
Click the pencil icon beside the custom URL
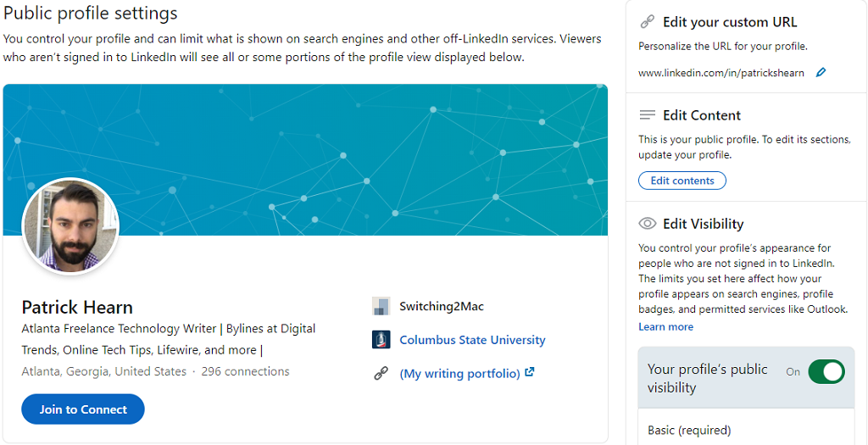pos(821,73)
